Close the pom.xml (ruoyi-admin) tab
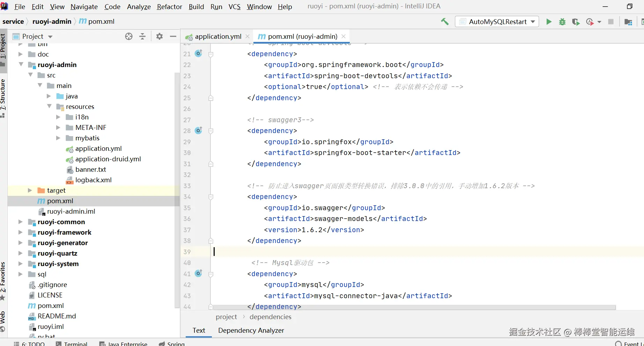Image resolution: width=644 pixels, height=346 pixels. click(343, 36)
